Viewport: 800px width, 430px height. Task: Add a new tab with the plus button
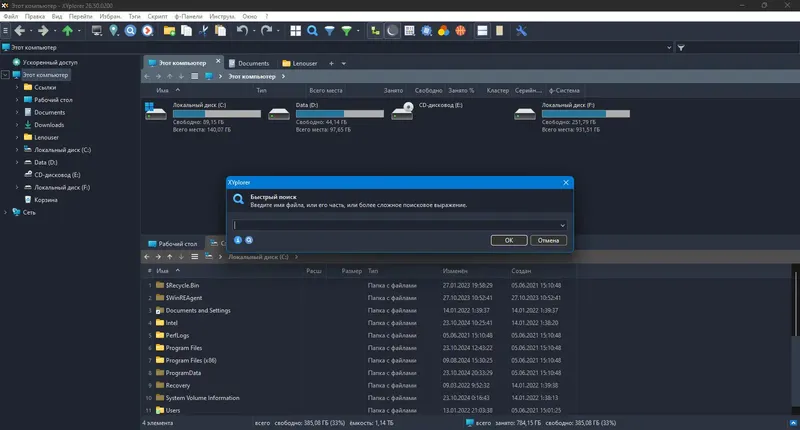(x=331, y=64)
